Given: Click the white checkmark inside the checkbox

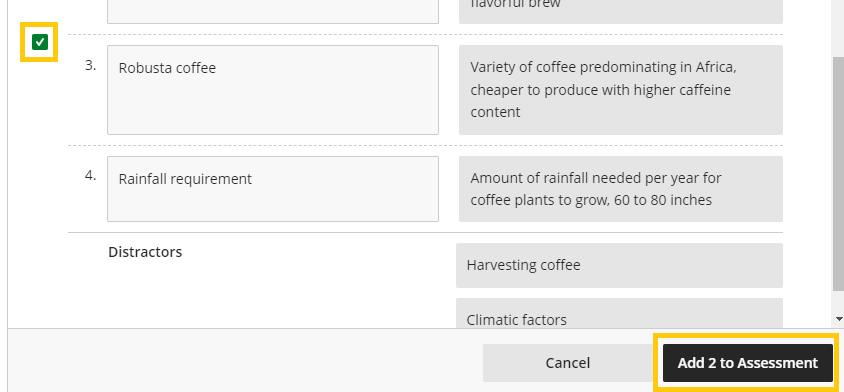Looking at the screenshot, I should click(x=40, y=42).
